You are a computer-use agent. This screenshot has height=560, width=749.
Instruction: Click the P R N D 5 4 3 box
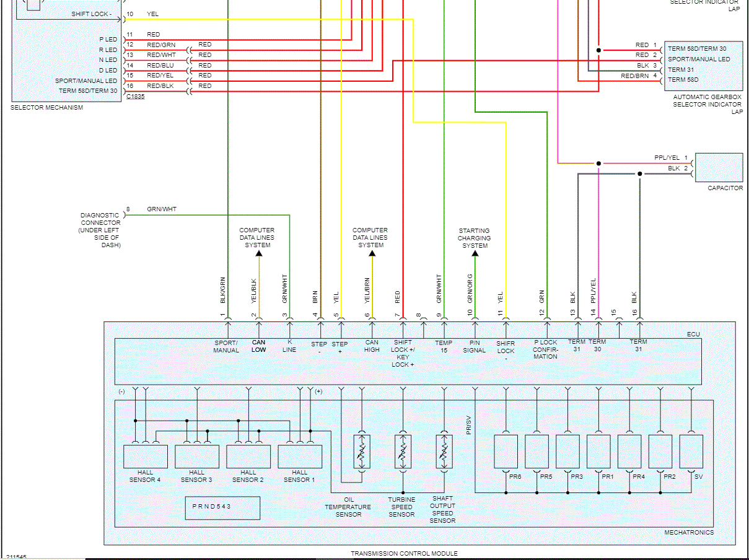point(222,507)
